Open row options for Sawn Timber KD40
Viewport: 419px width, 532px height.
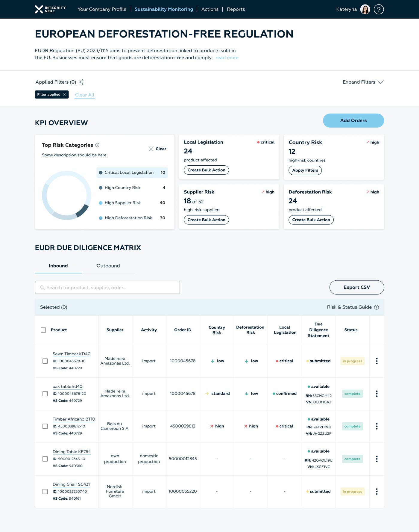[377, 361]
